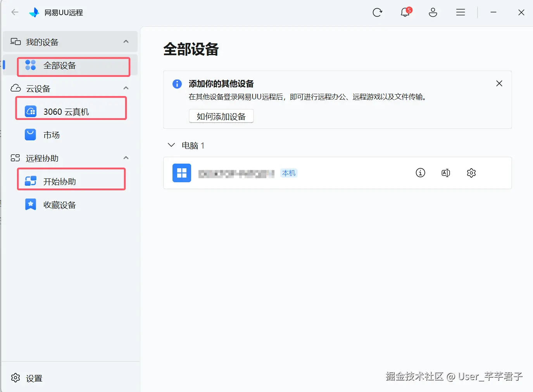Refresh the device list

click(377, 12)
